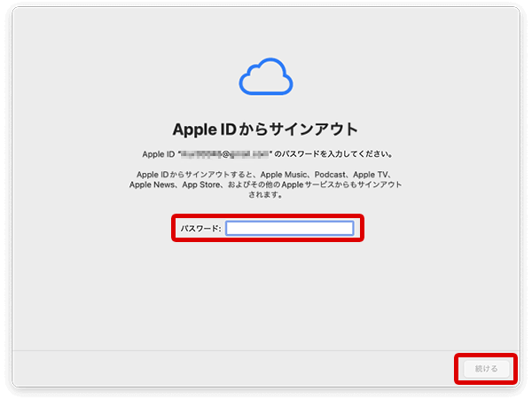Image resolution: width=532 pixels, height=399 pixels.
Task: Click the heading Apple IDからサインアウト
Action: pyautogui.click(x=265, y=129)
